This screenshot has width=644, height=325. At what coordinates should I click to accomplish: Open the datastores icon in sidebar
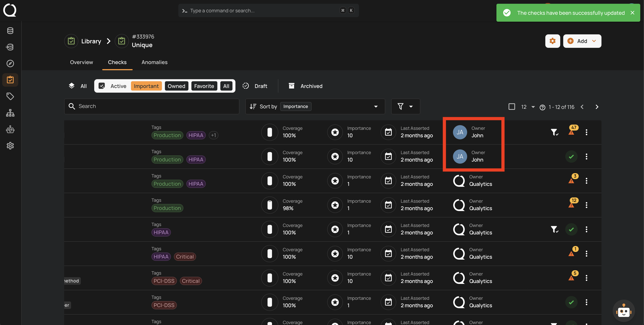[10, 31]
